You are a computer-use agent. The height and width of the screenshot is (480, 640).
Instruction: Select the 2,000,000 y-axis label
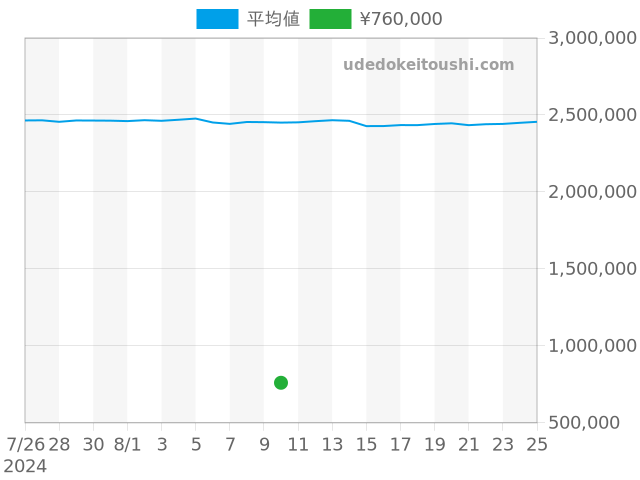click(x=593, y=192)
